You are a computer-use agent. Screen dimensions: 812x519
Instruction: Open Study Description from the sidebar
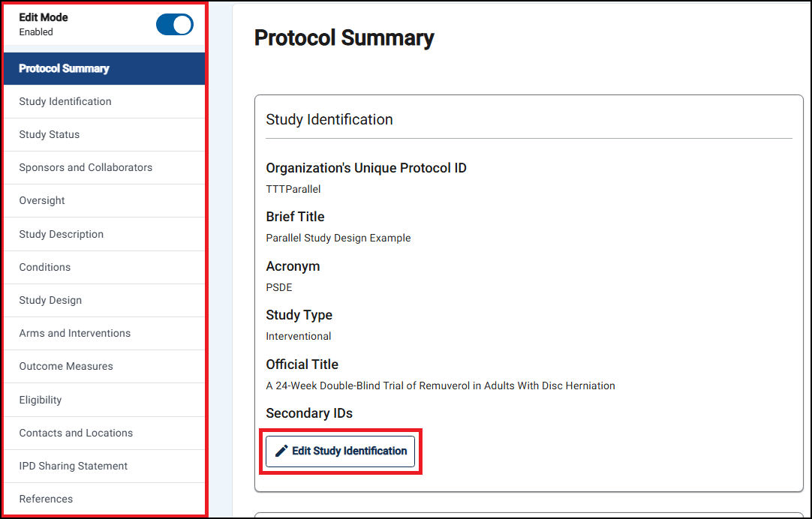104,235
